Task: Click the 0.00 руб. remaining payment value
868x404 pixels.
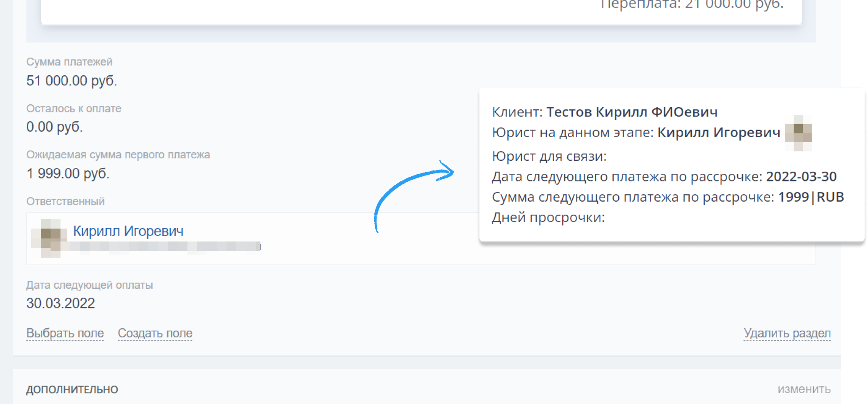Action: (54, 127)
